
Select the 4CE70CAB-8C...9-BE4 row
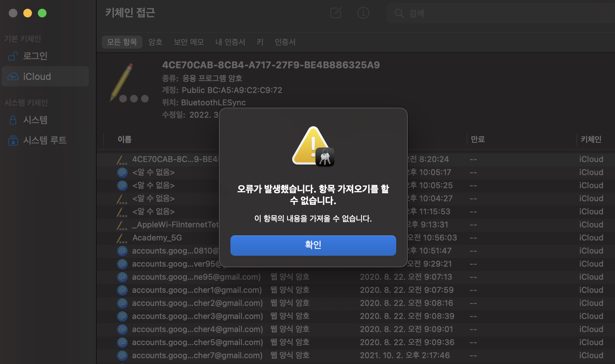(x=355, y=159)
